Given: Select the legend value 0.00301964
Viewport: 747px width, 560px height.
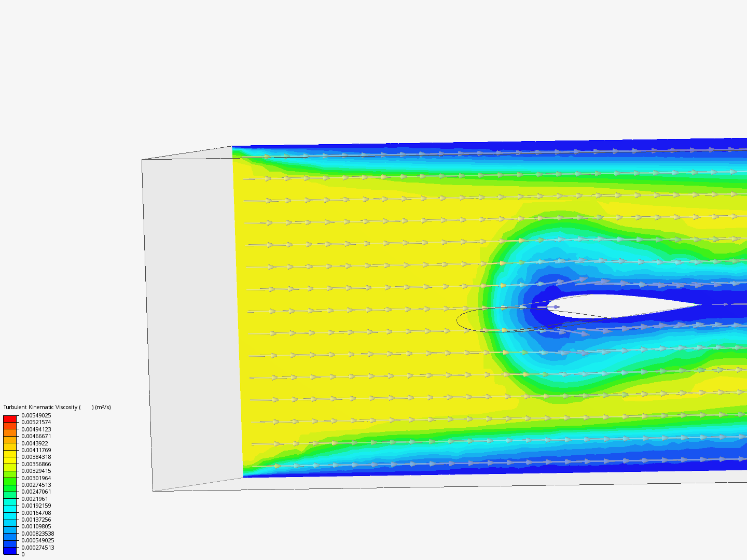Looking at the screenshot, I should (x=36, y=478).
